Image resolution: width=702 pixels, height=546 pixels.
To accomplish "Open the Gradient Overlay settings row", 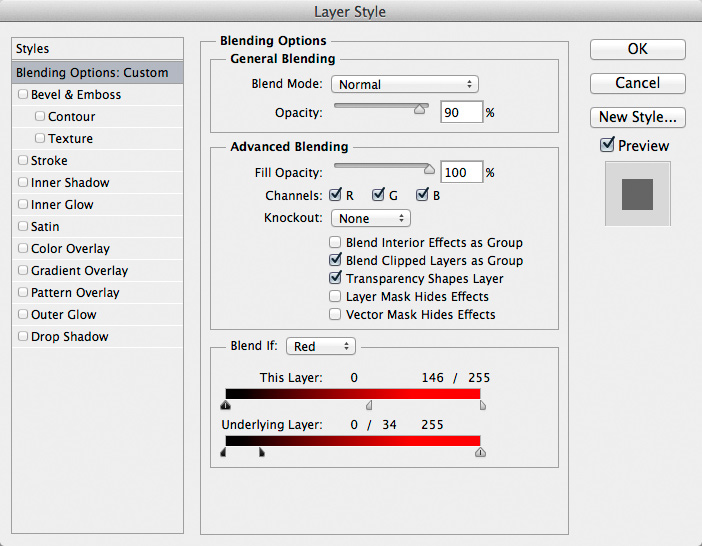I will point(97,270).
